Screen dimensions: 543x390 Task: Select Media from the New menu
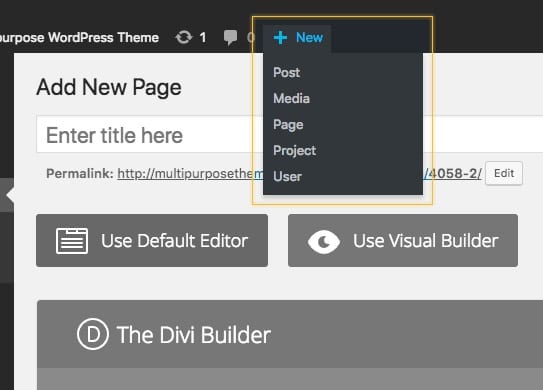291,99
